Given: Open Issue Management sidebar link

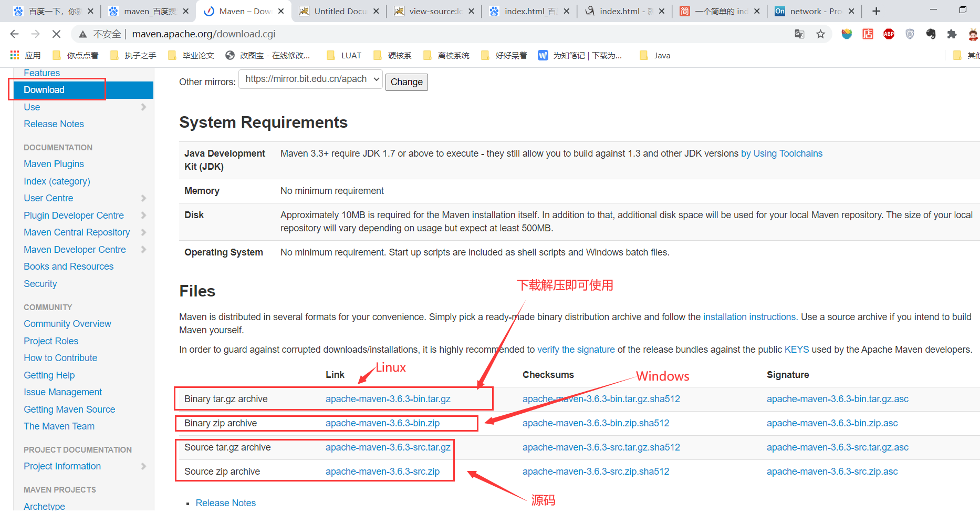Looking at the screenshot, I should (62, 392).
